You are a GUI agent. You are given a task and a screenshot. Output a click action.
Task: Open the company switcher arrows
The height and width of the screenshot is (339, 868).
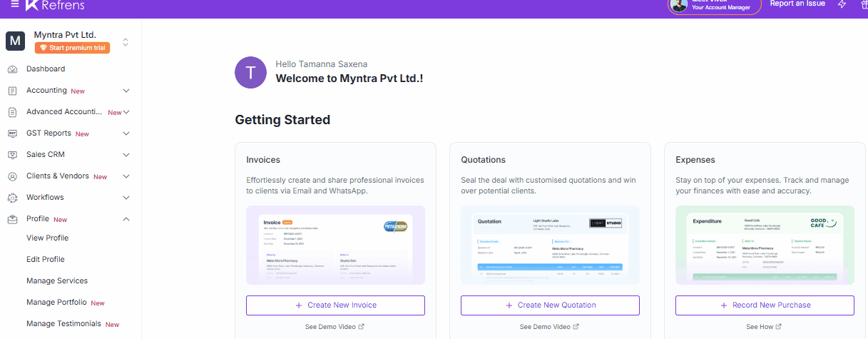[x=126, y=42]
